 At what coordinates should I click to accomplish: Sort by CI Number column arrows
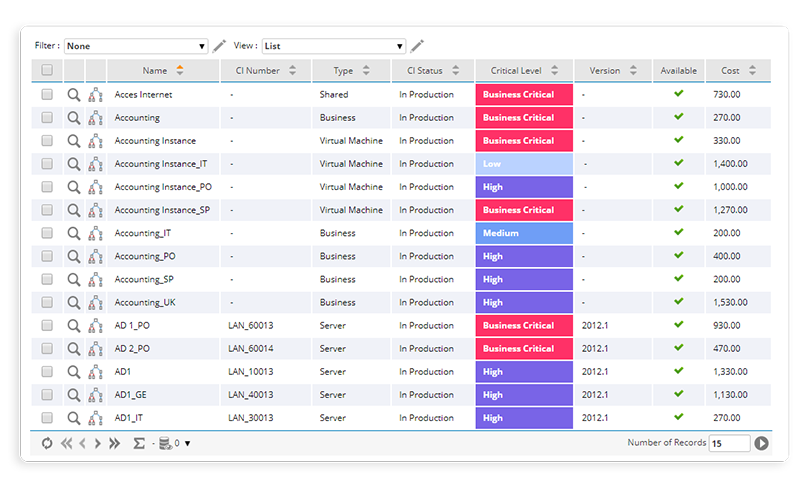pos(292,70)
